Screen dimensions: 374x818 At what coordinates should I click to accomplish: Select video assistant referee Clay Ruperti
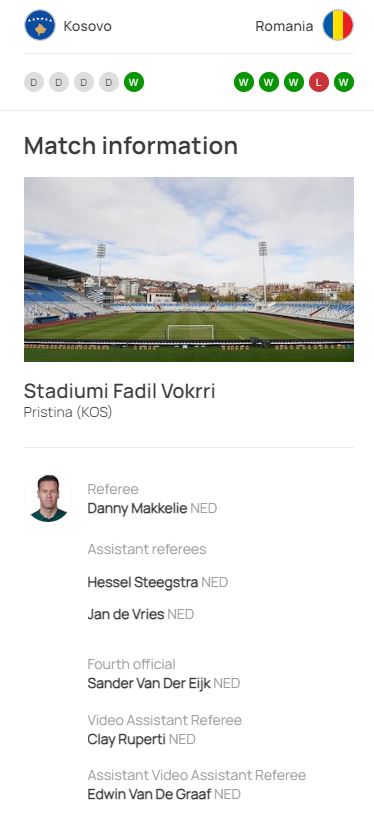(x=126, y=739)
